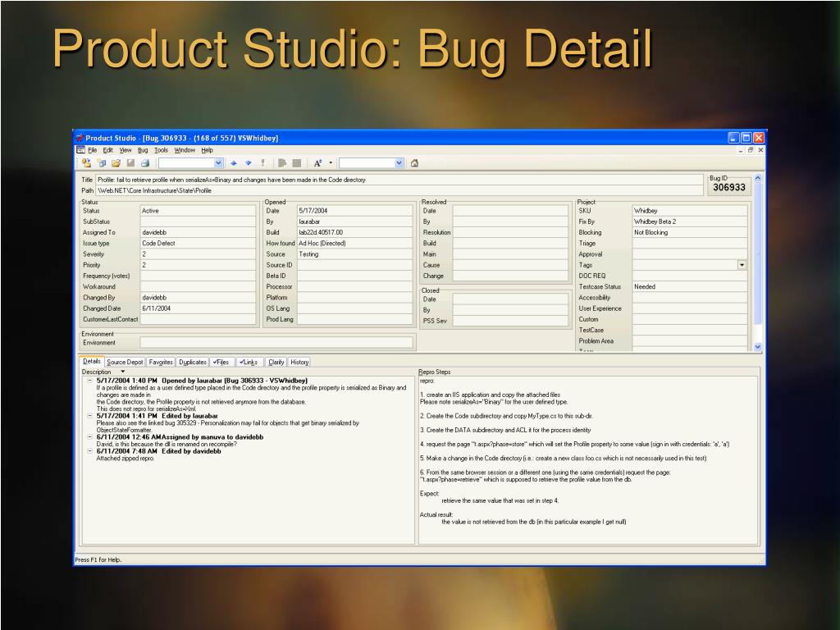Collapse the 5/17/2004 1:41 PM entry

[x=90, y=416]
